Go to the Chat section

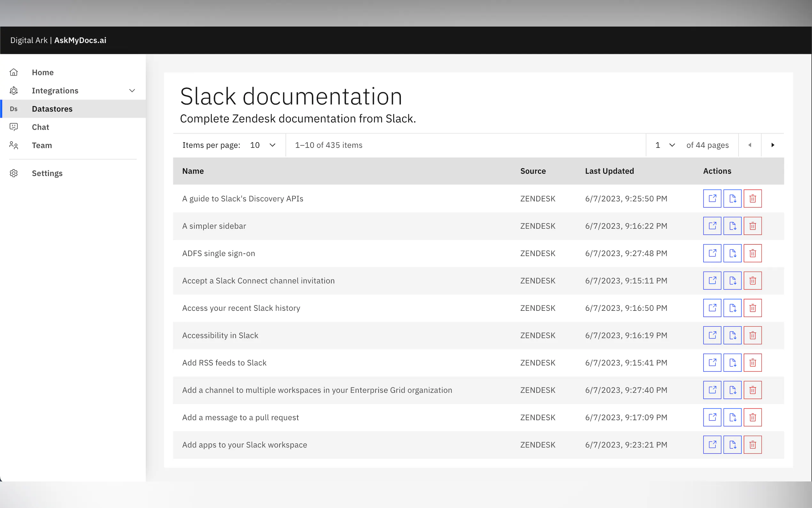(40, 127)
